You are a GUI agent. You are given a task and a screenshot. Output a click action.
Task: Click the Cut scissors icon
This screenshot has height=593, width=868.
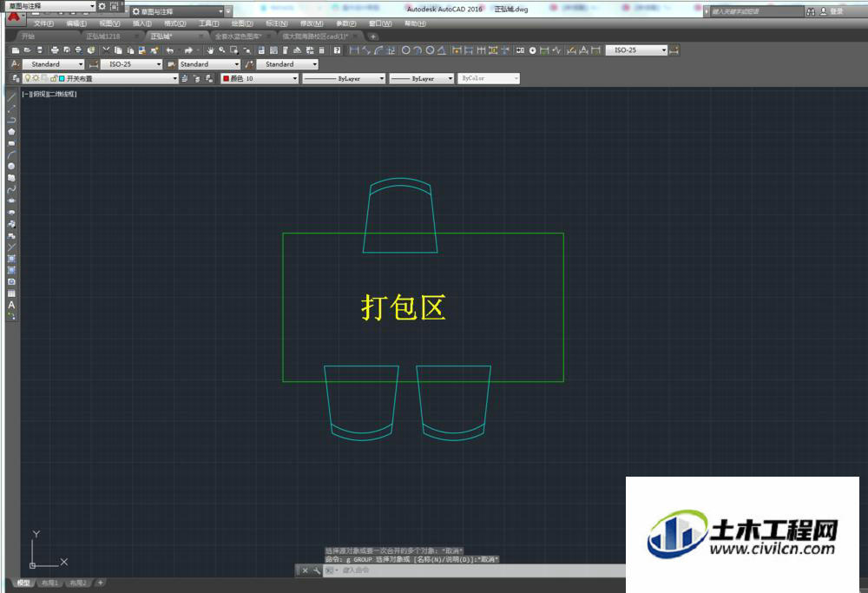[106, 50]
